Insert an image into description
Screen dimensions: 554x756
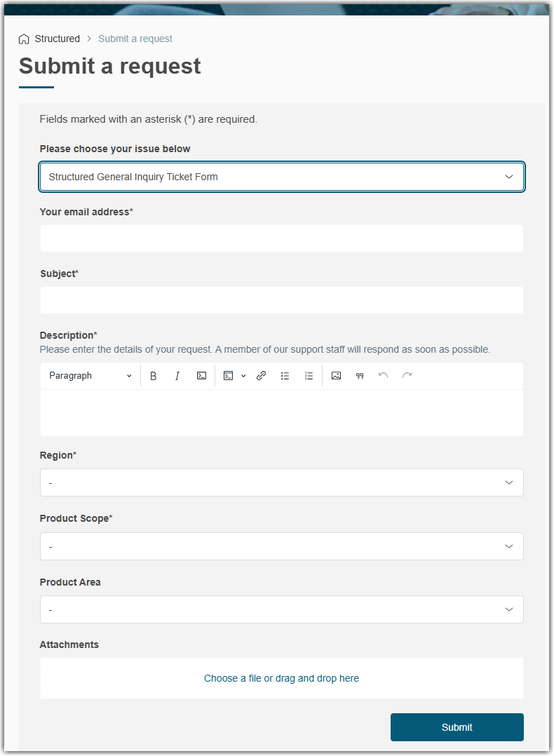(x=337, y=376)
